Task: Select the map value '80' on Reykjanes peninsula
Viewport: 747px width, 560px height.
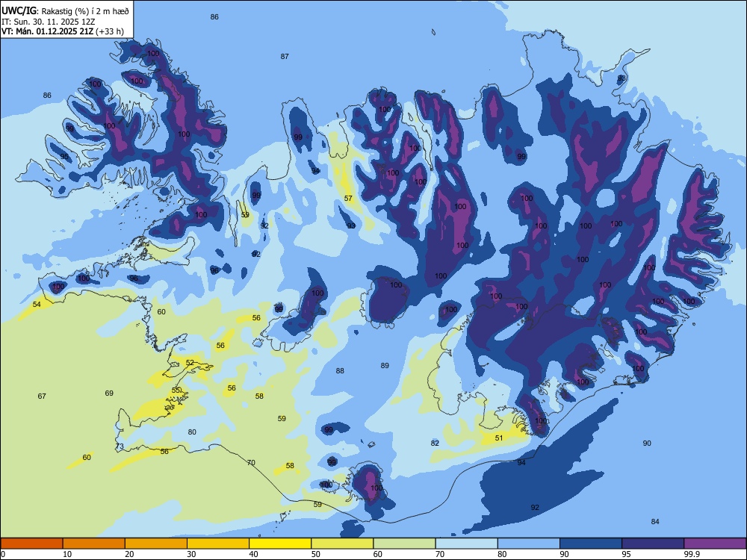Action: pyautogui.click(x=192, y=432)
